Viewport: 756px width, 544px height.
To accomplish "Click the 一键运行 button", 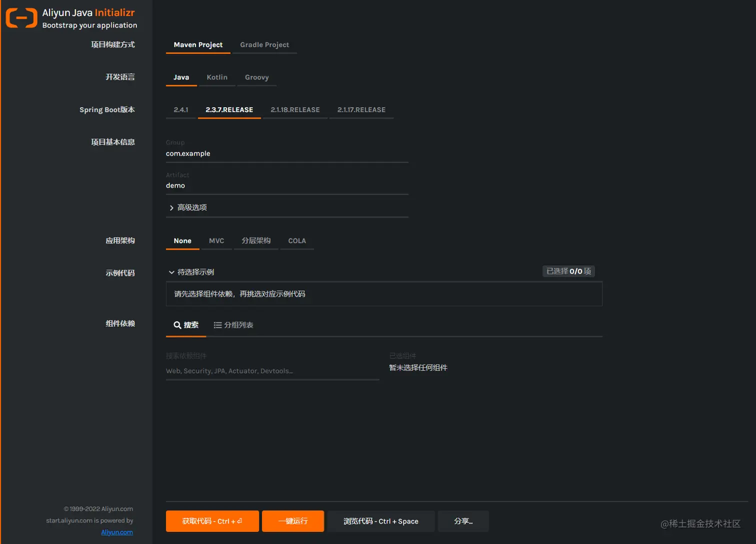I will click(x=293, y=521).
